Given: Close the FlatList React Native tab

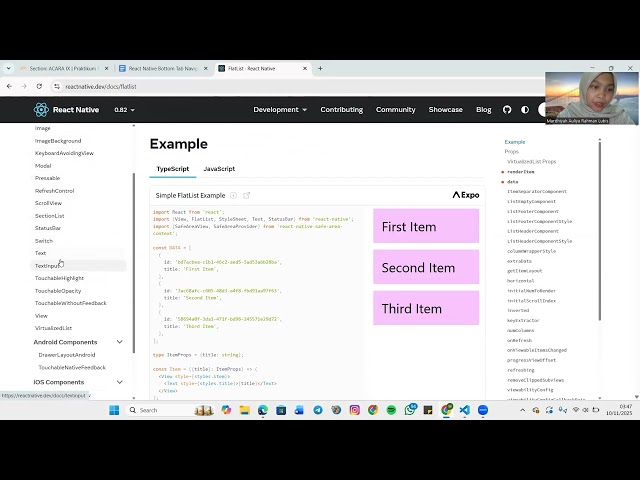Looking at the screenshot, I should [x=304, y=69].
